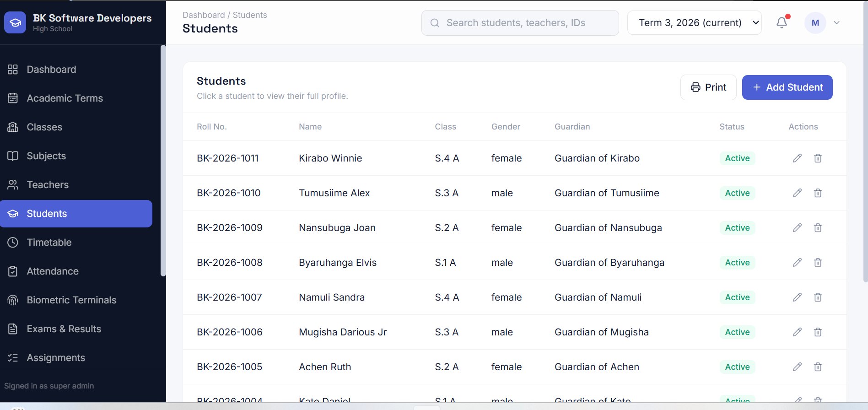Navigate to Classes section

(x=76, y=127)
